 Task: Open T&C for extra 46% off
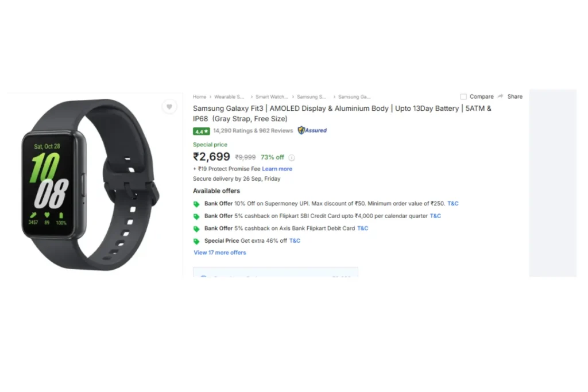click(x=295, y=240)
